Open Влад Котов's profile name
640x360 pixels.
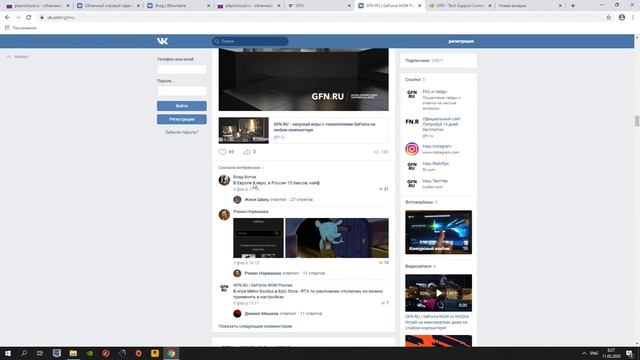tap(244, 177)
